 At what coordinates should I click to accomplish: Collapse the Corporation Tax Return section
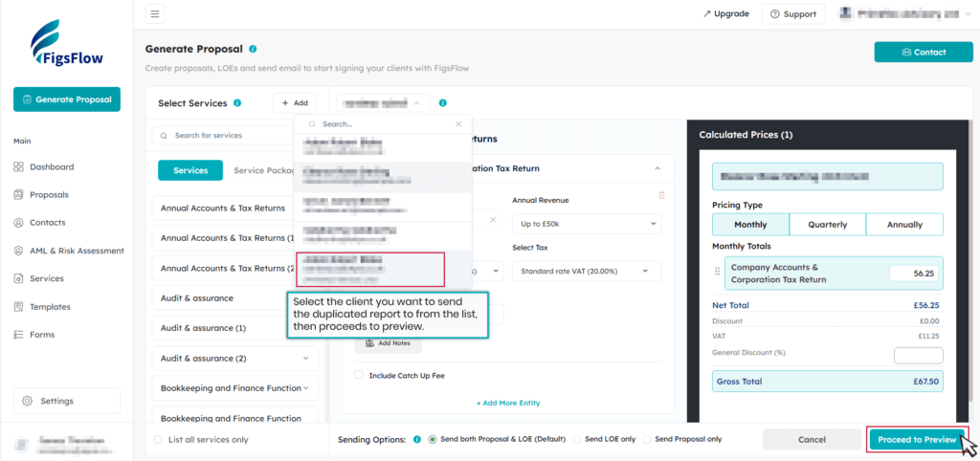pos(657,168)
